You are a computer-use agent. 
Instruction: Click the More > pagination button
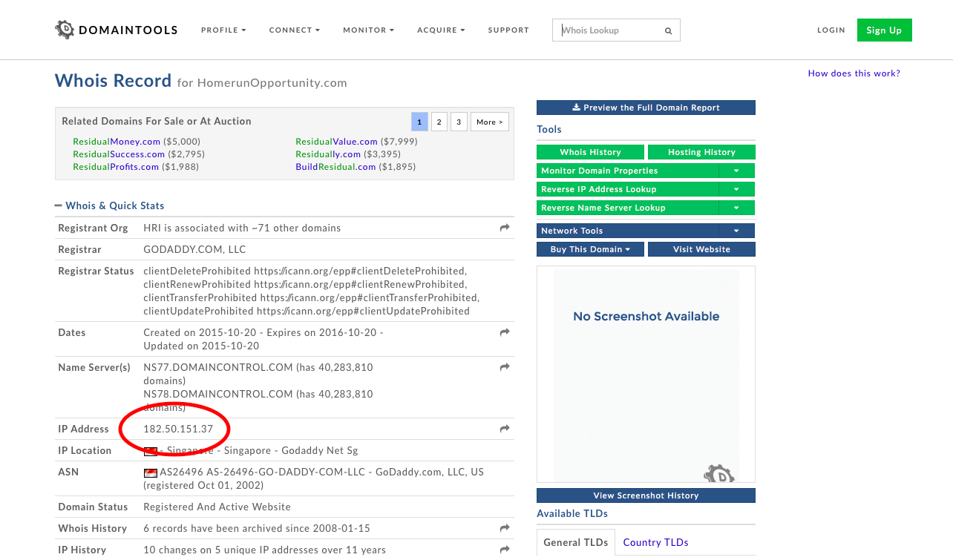pos(490,122)
